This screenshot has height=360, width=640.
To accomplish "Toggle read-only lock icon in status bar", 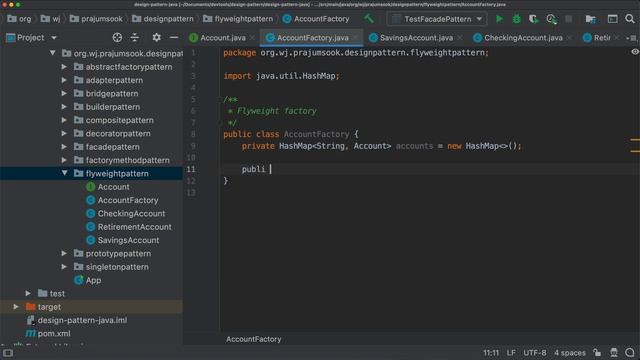I will click(x=597, y=353).
